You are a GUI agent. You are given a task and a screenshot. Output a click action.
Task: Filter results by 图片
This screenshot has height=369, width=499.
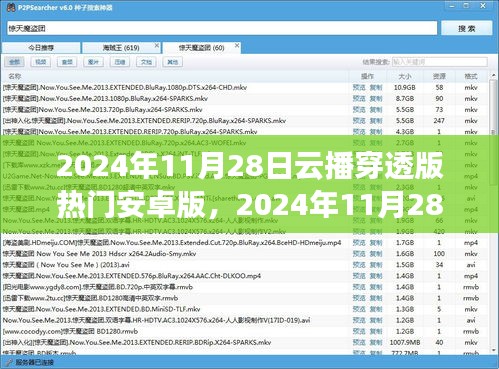93,62
